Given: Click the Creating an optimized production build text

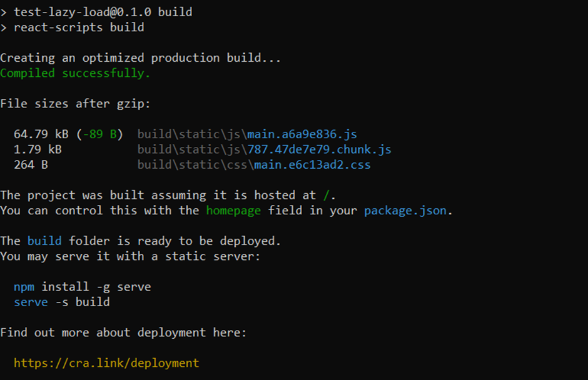Looking at the screenshot, I should (140, 57).
